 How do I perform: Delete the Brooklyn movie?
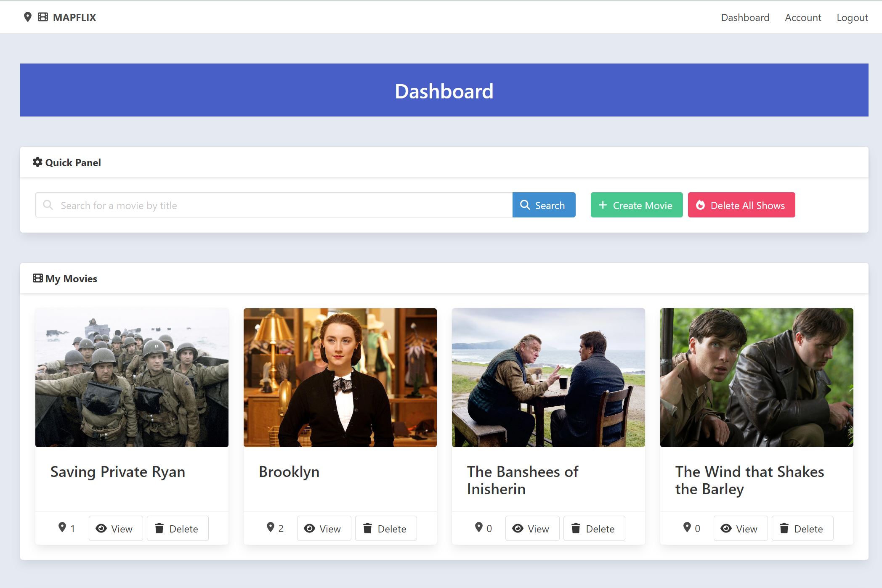pyautogui.click(x=386, y=528)
